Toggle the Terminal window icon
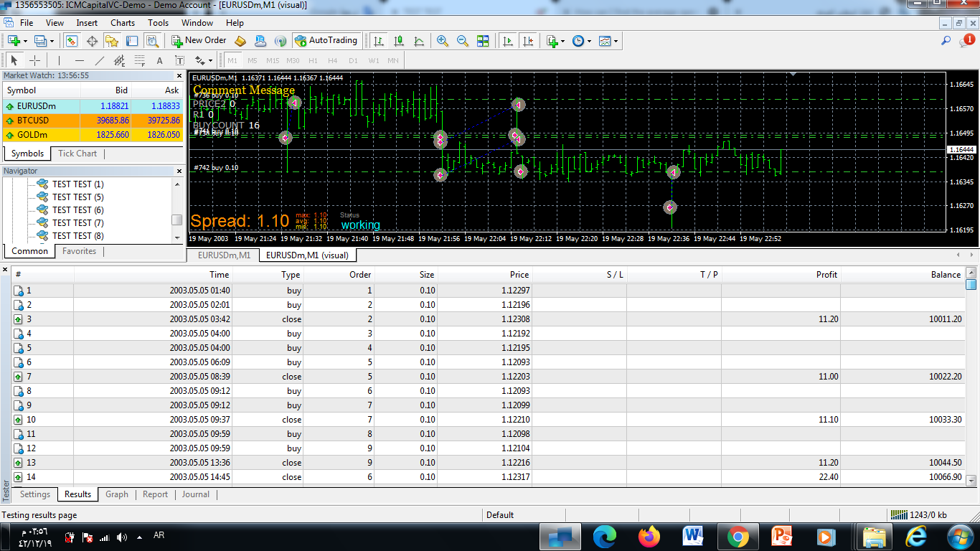Screen dimensions: 980x551 (132, 41)
